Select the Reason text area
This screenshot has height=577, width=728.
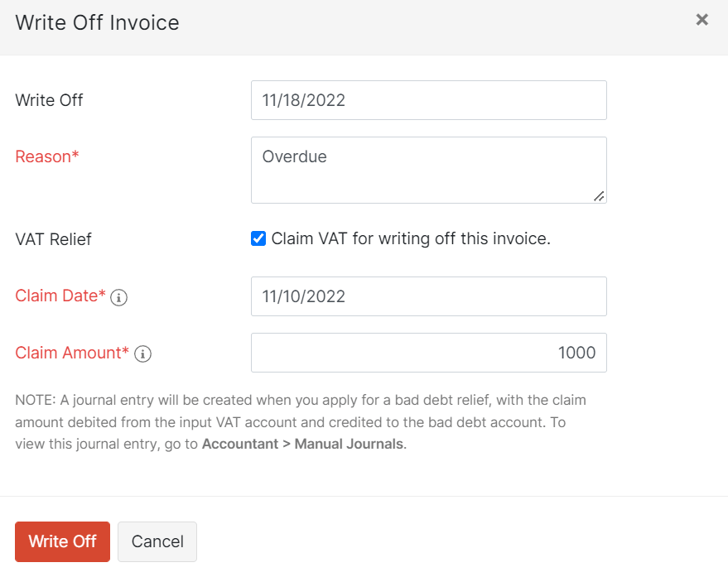click(428, 170)
